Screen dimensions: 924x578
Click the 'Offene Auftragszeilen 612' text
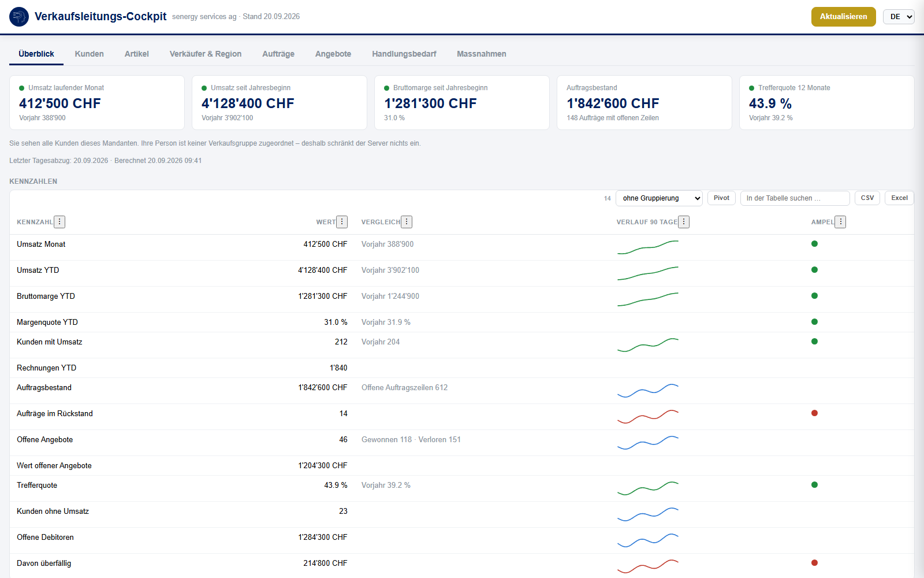404,388
